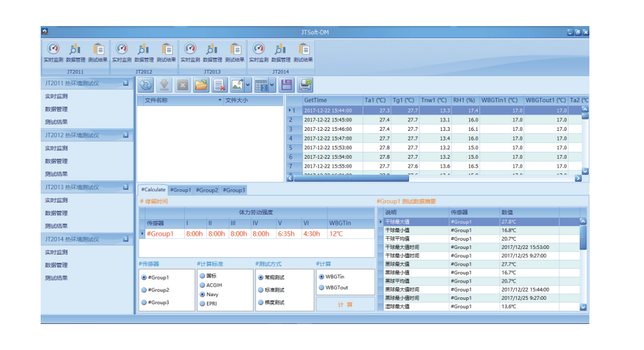Open the folder icon to load files

click(x=201, y=85)
